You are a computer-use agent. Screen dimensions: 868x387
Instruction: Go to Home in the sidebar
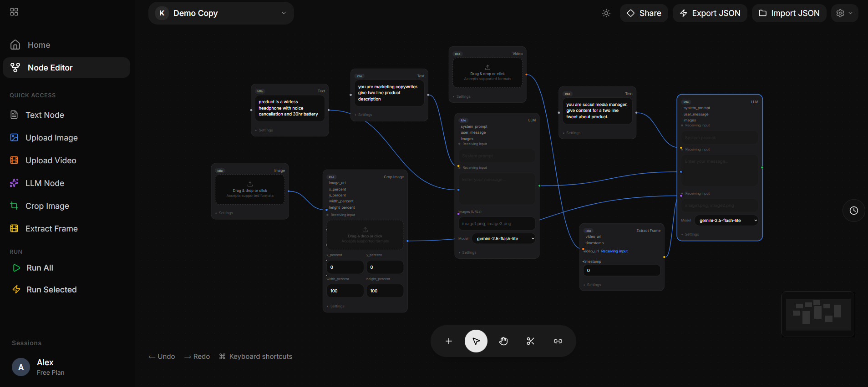click(39, 45)
